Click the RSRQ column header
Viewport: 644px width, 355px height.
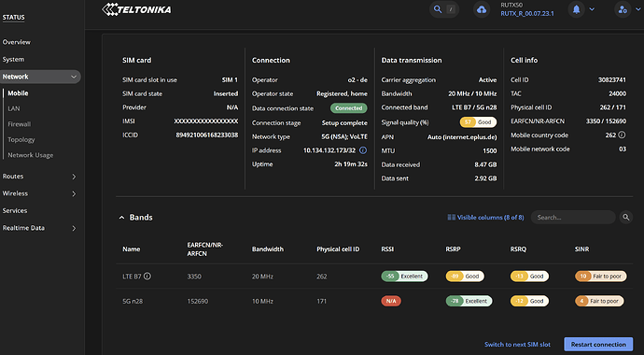[518, 249]
